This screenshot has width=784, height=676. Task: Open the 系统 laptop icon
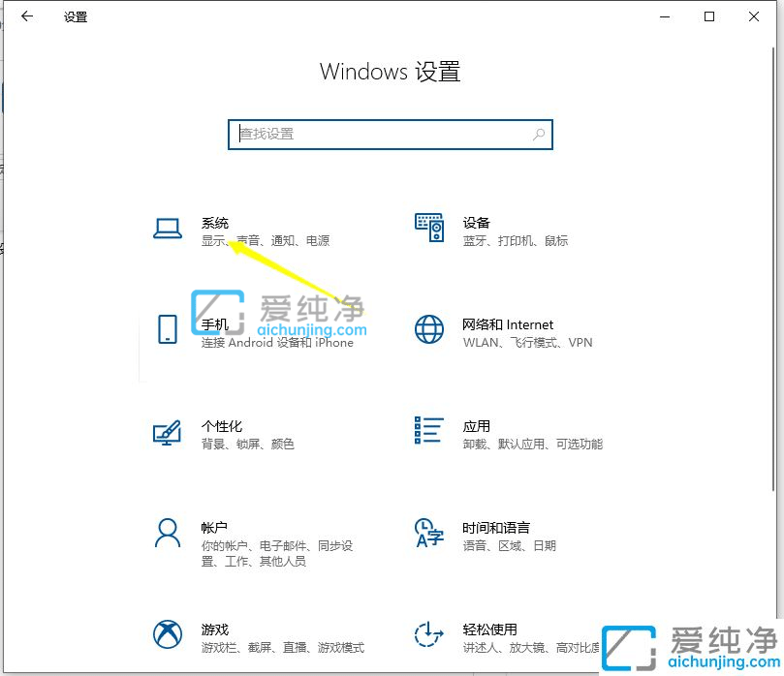[x=168, y=229]
